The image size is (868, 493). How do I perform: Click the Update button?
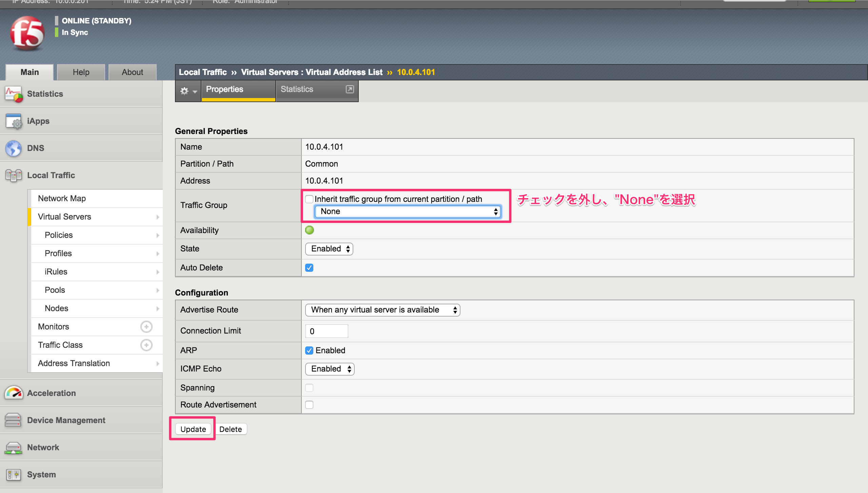(x=193, y=429)
